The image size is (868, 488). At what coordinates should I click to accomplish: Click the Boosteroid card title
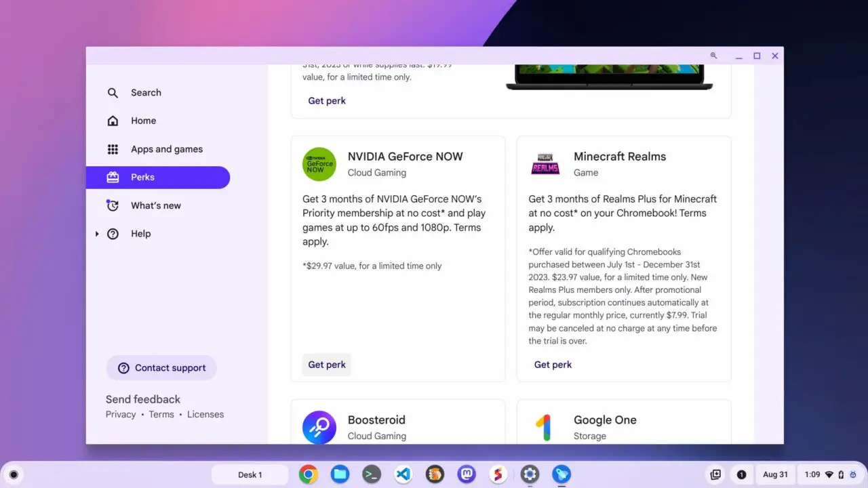point(376,420)
